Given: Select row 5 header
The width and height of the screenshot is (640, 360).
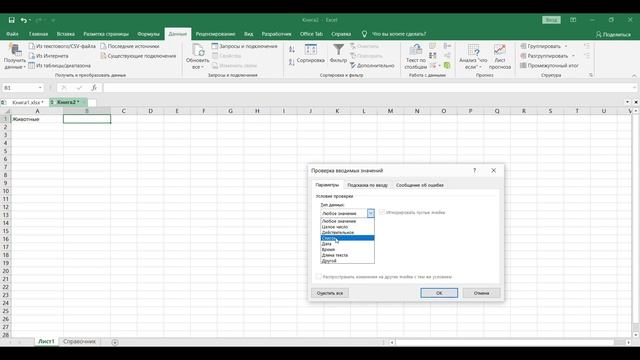Looking at the screenshot, I should click(x=5, y=151).
